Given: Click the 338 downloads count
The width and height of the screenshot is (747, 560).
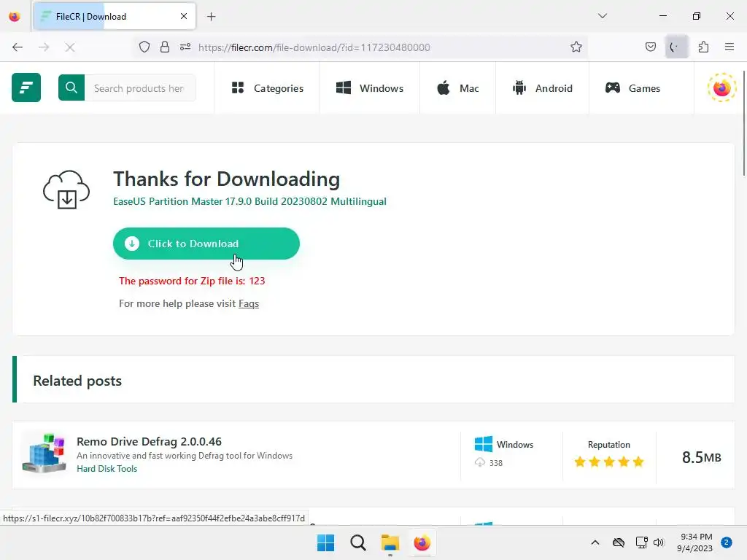Looking at the screenshot, I should point(496,463).
